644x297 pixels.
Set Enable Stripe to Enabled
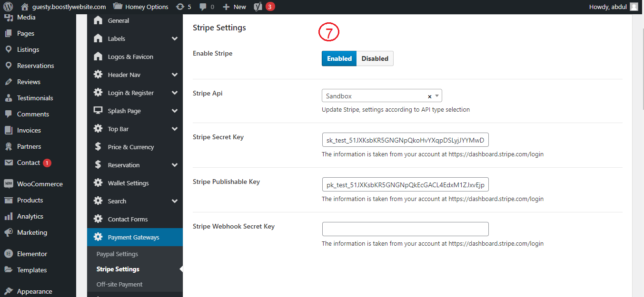(339, 58)
